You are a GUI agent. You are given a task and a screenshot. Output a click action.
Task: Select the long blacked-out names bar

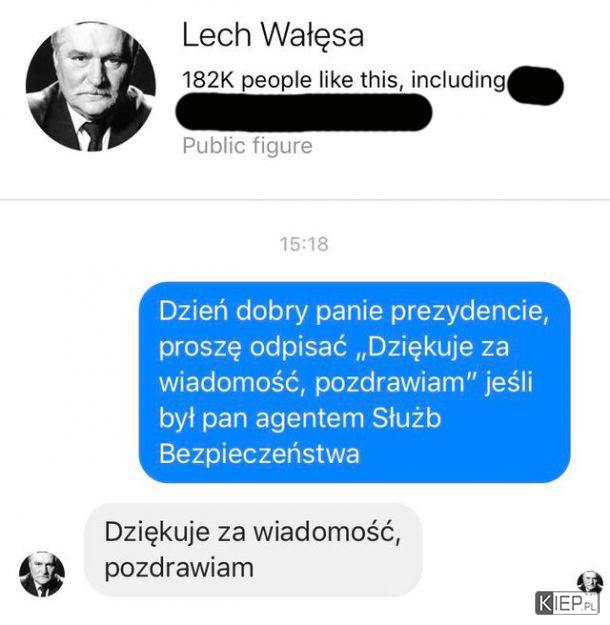coord(304,112)
